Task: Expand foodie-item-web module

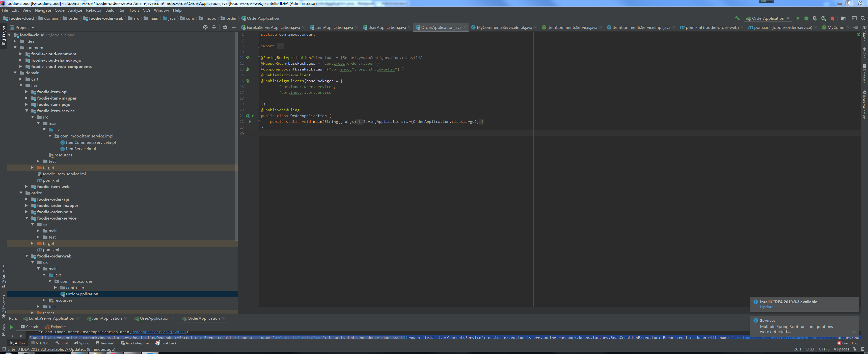Action: coord(26,187)
